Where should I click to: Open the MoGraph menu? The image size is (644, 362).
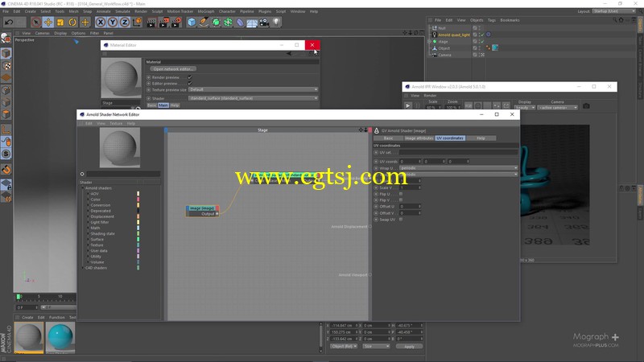[x=206, y=11]
